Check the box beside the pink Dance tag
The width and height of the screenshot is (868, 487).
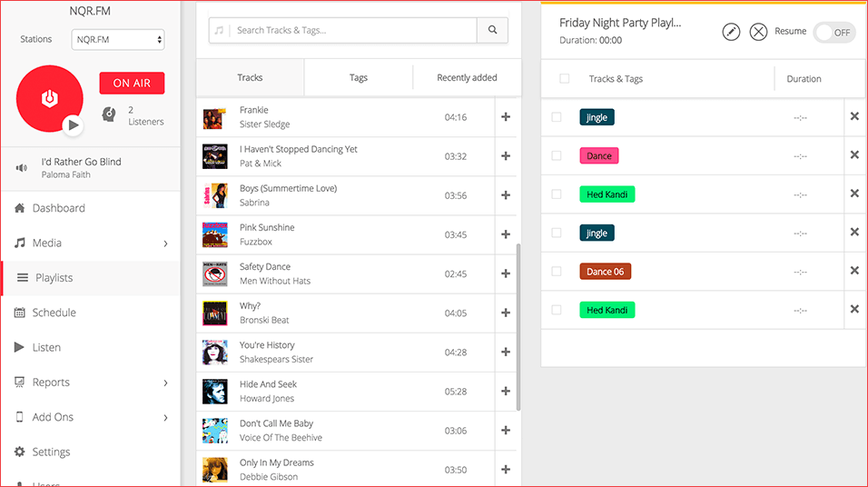557,156
